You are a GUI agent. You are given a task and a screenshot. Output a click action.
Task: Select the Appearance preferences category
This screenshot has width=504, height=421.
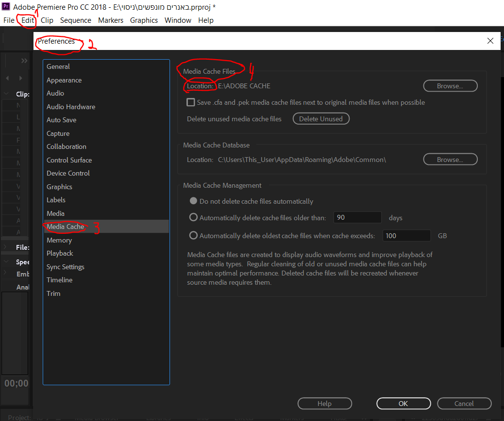pyautogui.click(x=106, y=80)
